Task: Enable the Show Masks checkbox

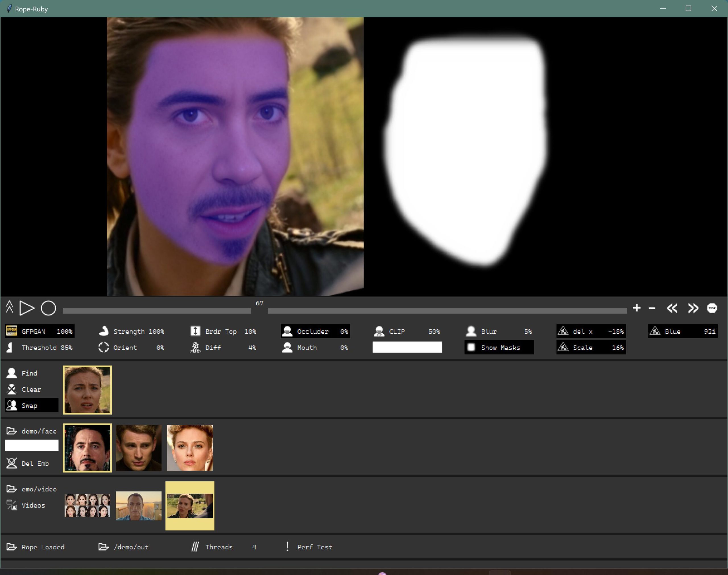Action: pos(471,347)
